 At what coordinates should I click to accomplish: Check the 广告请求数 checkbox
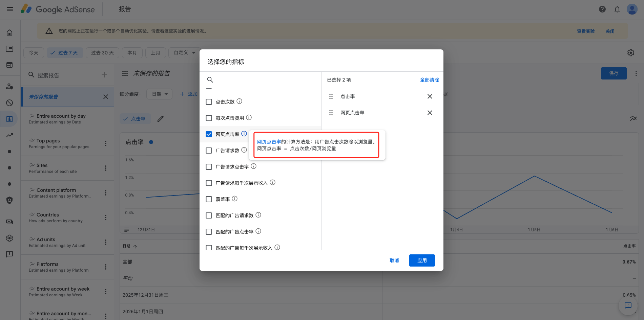[209, 151]
